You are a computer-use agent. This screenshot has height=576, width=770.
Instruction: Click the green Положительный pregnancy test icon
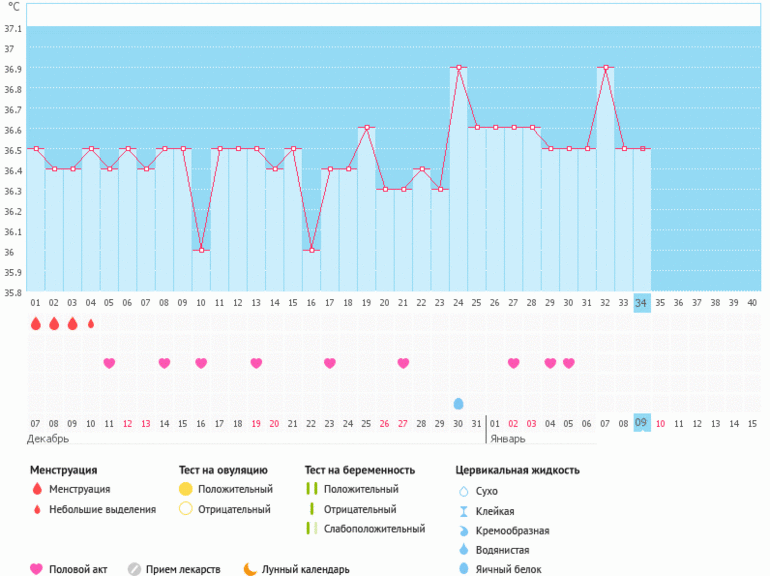312,489
